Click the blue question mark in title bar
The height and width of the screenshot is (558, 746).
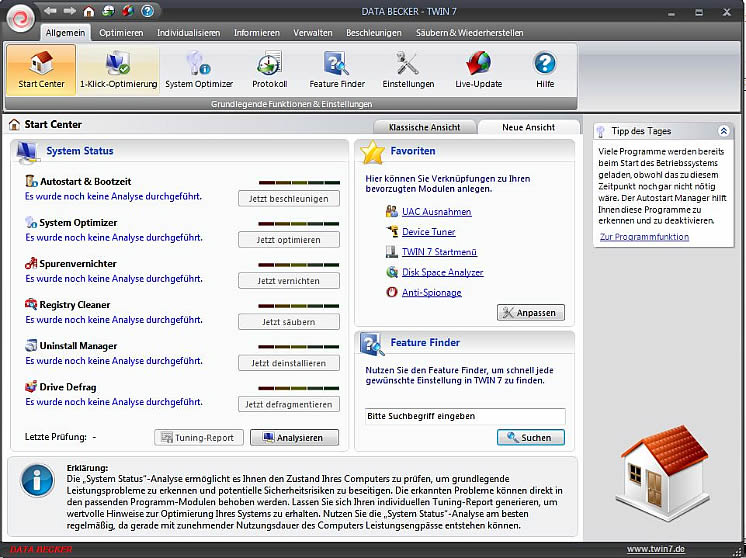click(147, 10)
